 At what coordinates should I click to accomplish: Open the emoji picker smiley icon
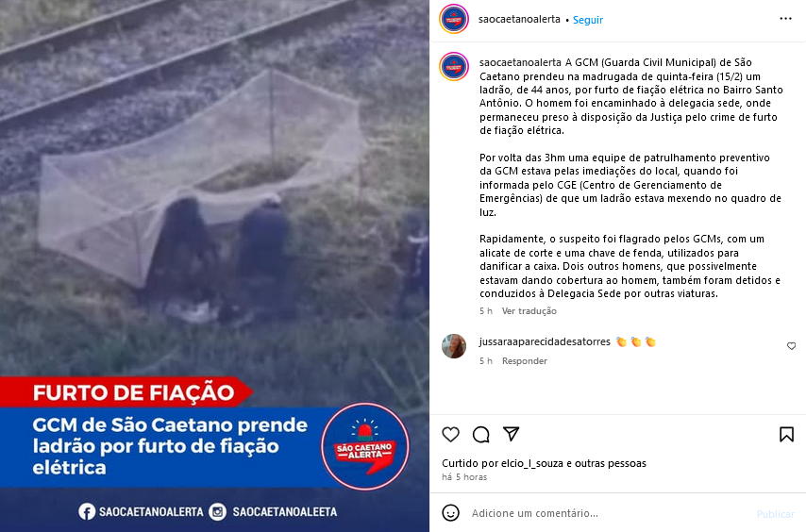tap(451, 512)
